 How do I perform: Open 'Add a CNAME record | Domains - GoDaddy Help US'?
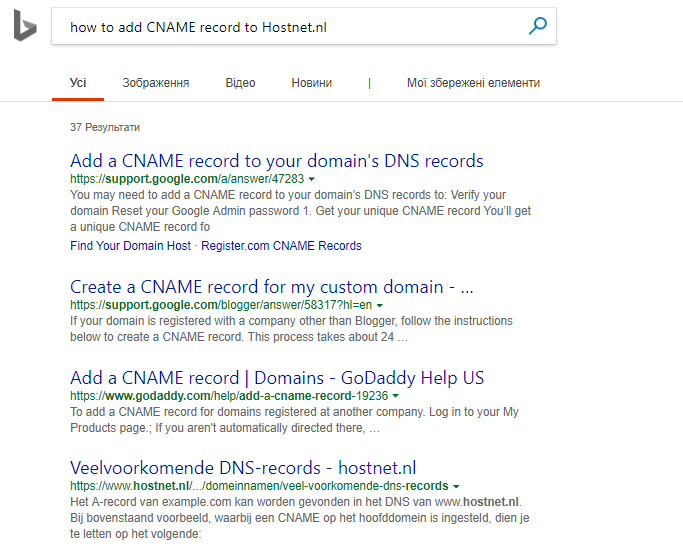(277, 378)
